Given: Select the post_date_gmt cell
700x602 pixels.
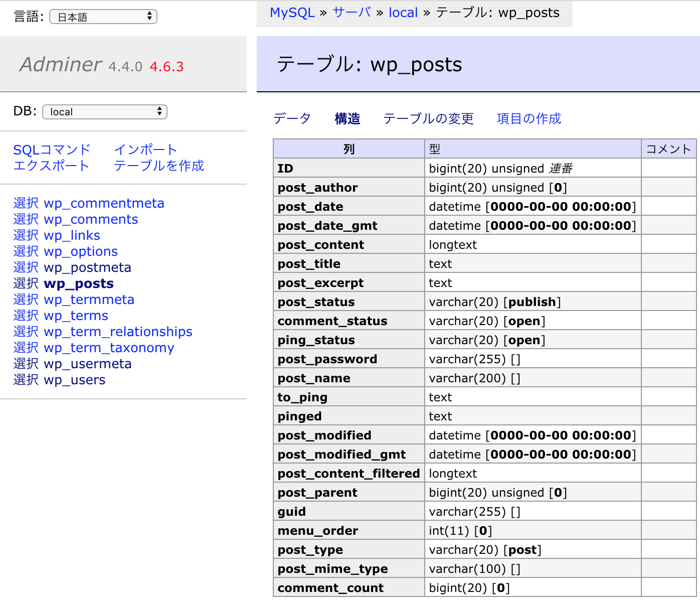Looking at the screenshot, I should 349,225.
